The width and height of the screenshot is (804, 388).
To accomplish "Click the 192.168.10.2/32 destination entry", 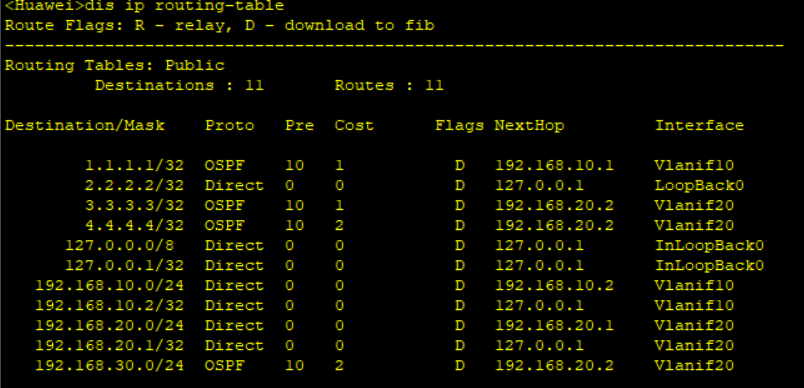I will (x=109, y=305).
